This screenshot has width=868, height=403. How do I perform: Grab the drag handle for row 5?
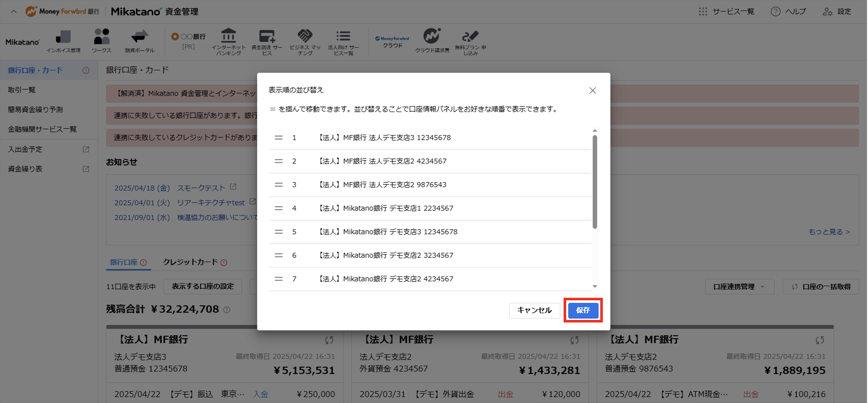[x=278, y=232]
